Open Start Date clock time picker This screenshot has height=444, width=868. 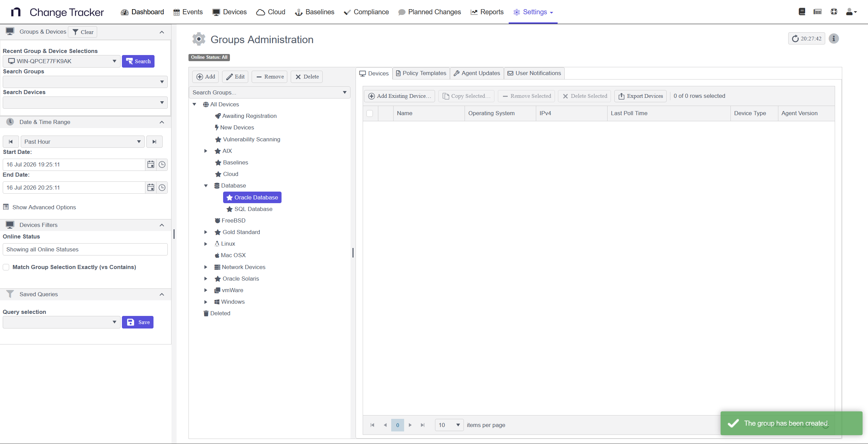tap(162, 164)
